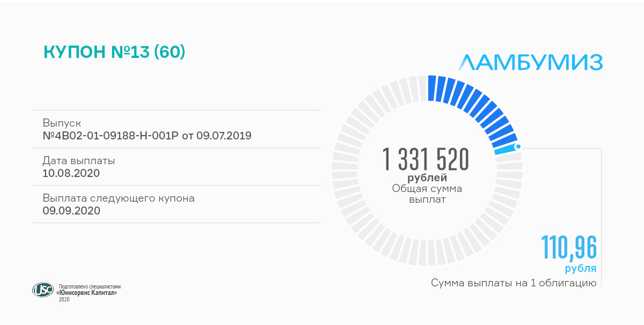
Task: Click the ЛАМБУМИЗ company logo
Action: [531, 63]
